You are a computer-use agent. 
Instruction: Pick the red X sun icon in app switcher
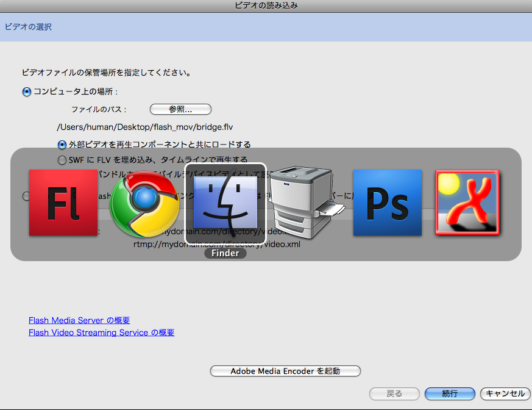point(467,203)
